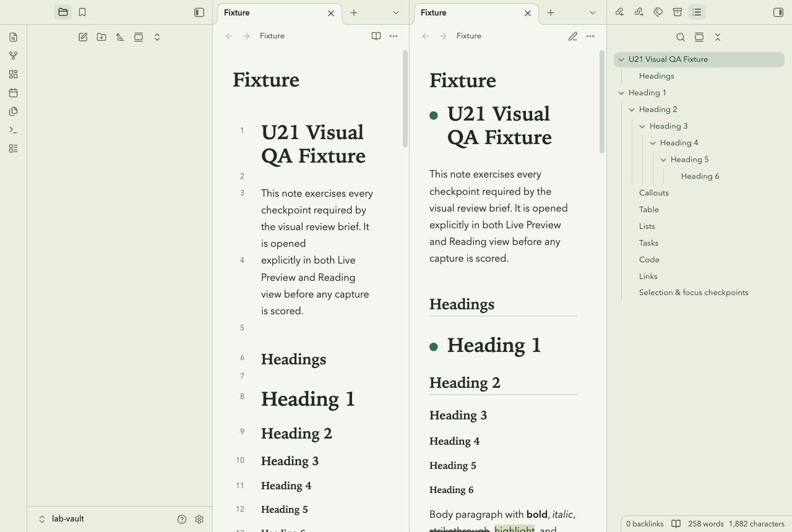The image size is (792, 532).
Task: Collapse Heading 3 in the outline
Action: click(642, 126)
